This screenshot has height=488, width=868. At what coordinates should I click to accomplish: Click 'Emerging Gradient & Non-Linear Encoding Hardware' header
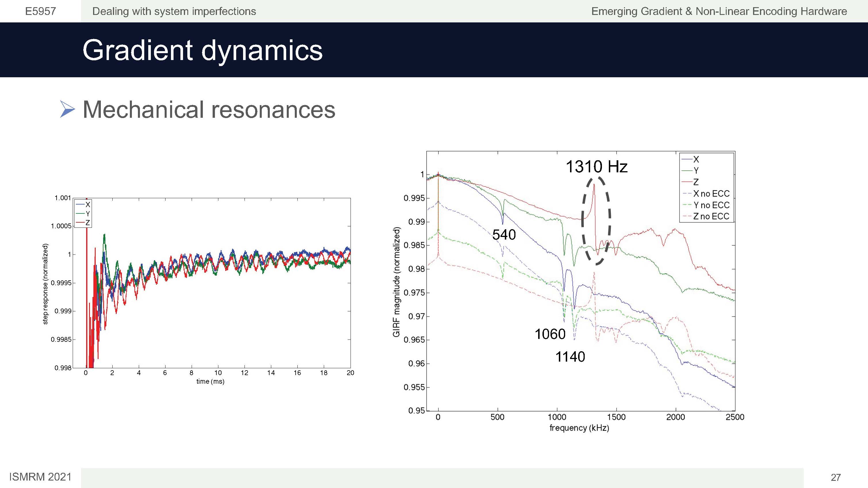719,11
